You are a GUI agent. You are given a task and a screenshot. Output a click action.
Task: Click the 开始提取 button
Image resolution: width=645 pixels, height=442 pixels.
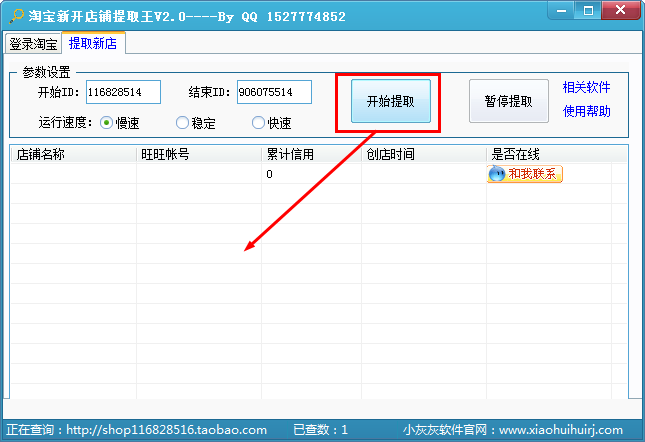391,101
